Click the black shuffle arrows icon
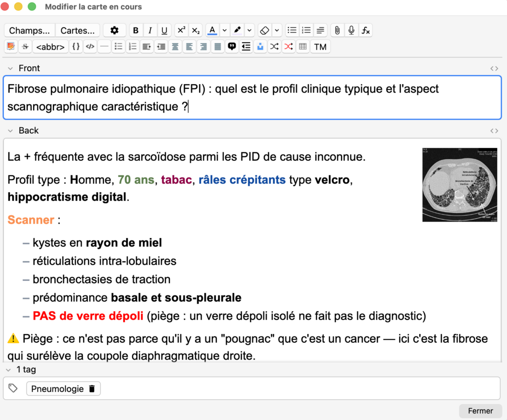Screen dimensions: 507x420 (274, 47)
